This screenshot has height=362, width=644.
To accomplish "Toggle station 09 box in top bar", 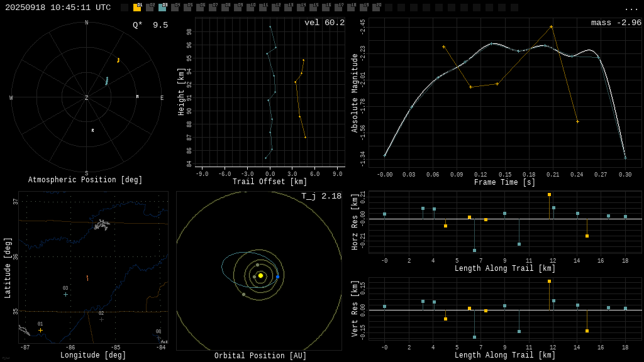I will tap(238, 8).
